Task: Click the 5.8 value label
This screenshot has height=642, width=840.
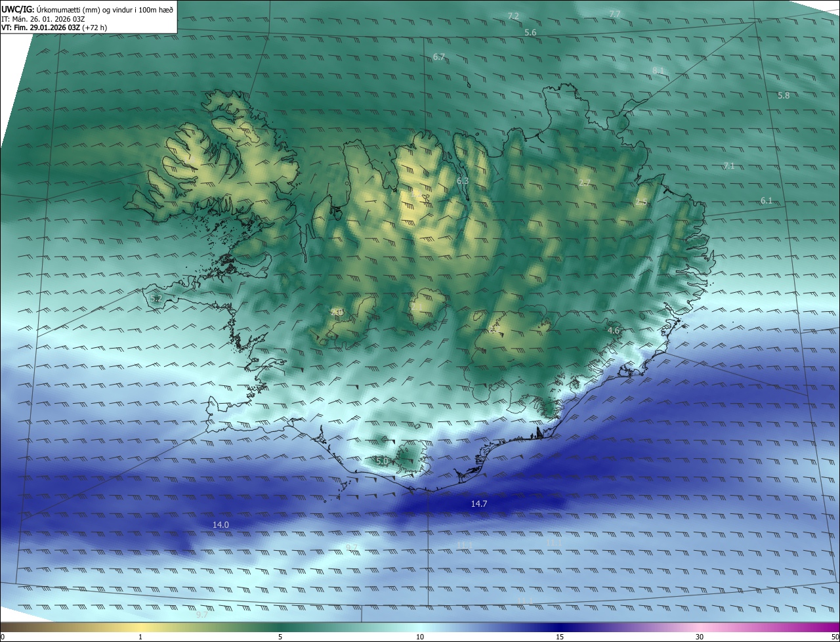Action: pyautogui.click(x=784, y=95)
